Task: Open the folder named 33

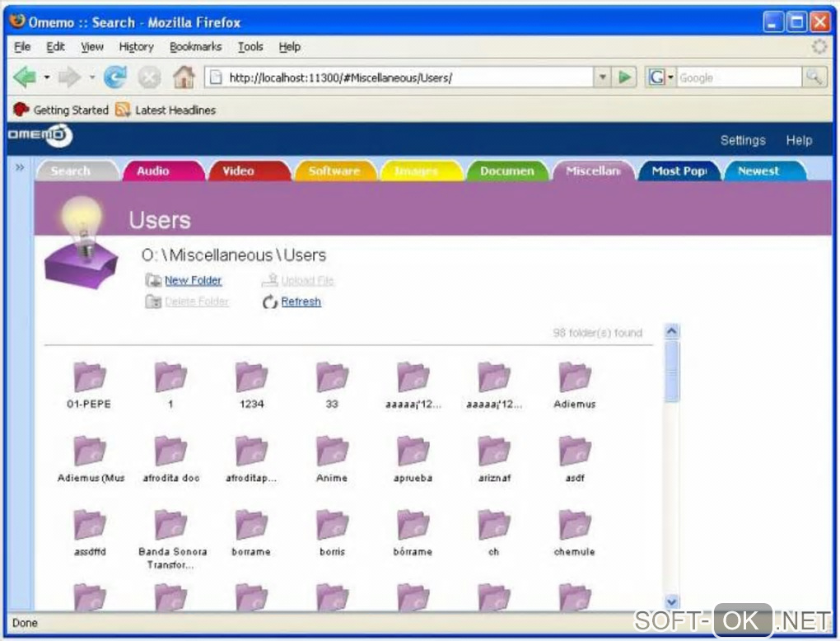Action: 332,386
